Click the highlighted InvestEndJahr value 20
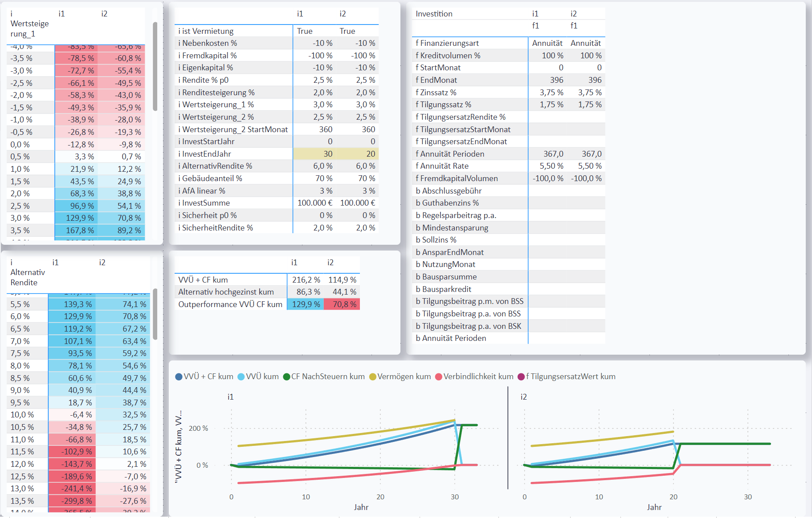Screen dimensions: 812x518 tap(357, 154)
